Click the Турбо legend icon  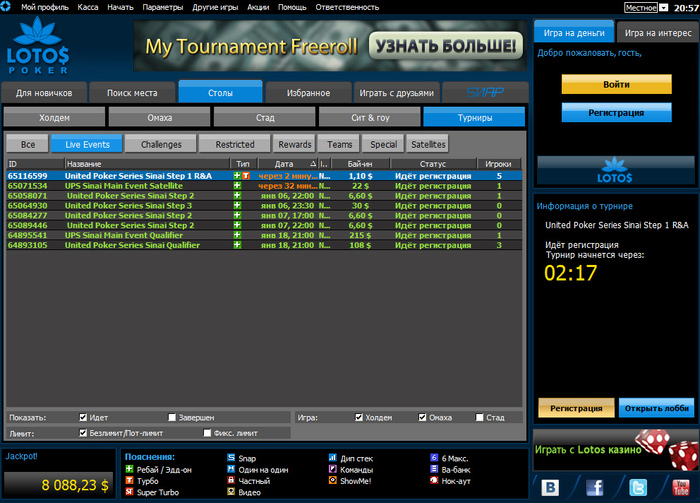(129, 480)
